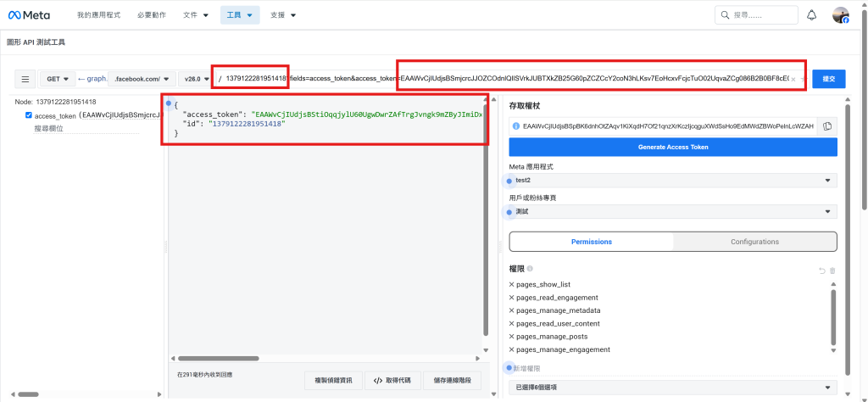Click the info icon next to 權限
The image size is (868, 402).
click(x=530, y=269)
